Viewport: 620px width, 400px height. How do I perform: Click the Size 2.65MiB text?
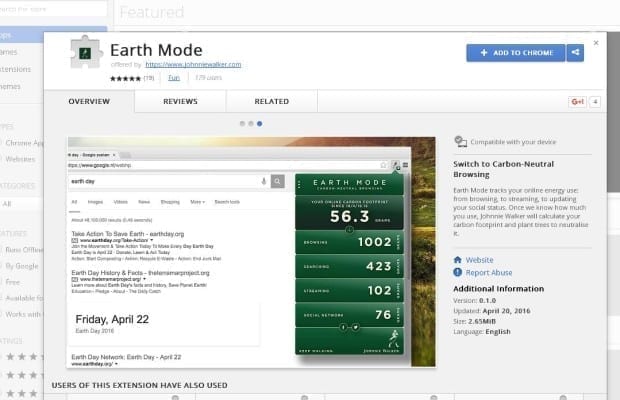[474, 321]
